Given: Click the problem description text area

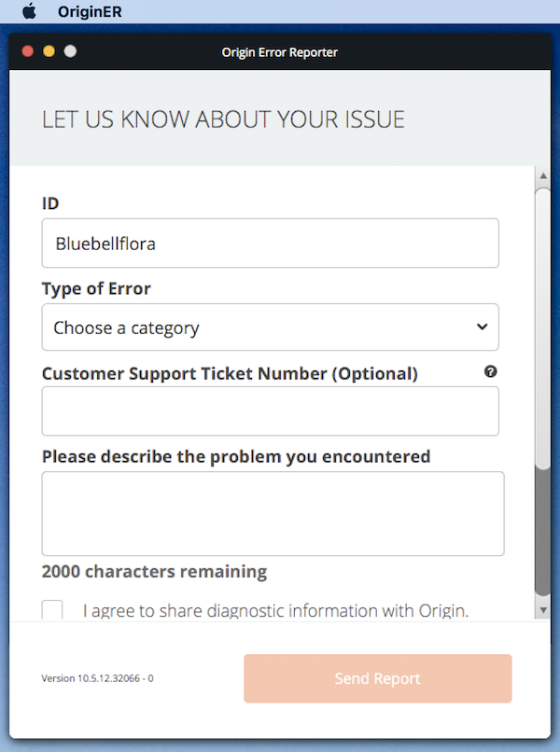Looking at the screenshot, I should (x=273, y=513).
